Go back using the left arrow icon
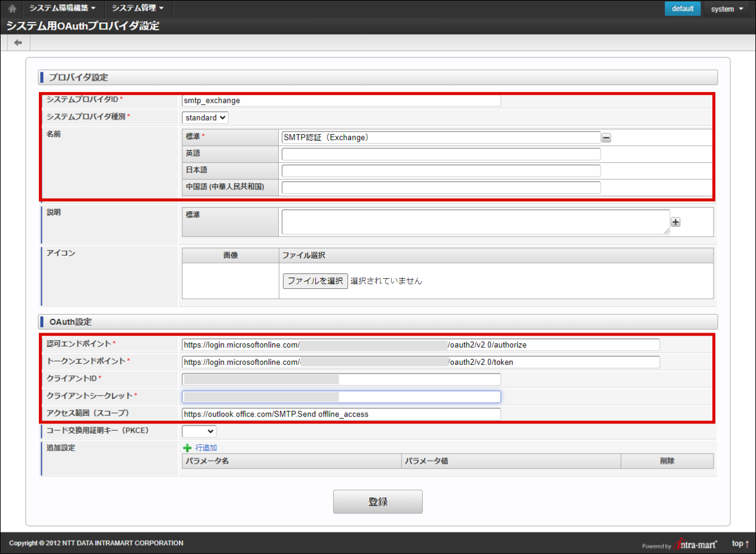This screenshot has width=756, height=554. click(x=18, y=42)
